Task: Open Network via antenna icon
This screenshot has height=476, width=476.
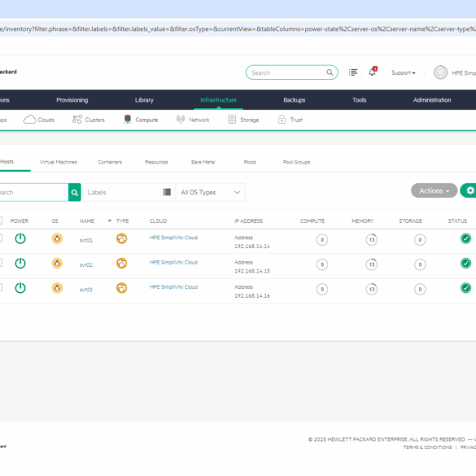Action: (x=181, y=120)
